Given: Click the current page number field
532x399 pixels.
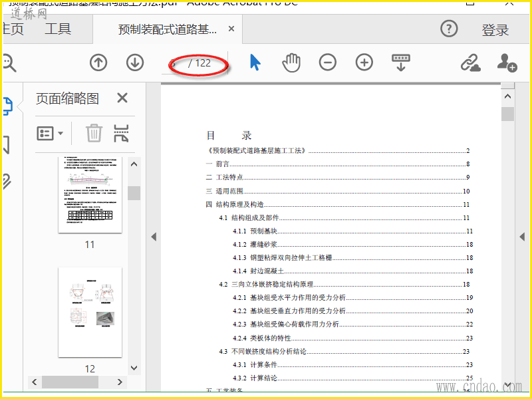Looking at the screenshot, I should 173,63.
